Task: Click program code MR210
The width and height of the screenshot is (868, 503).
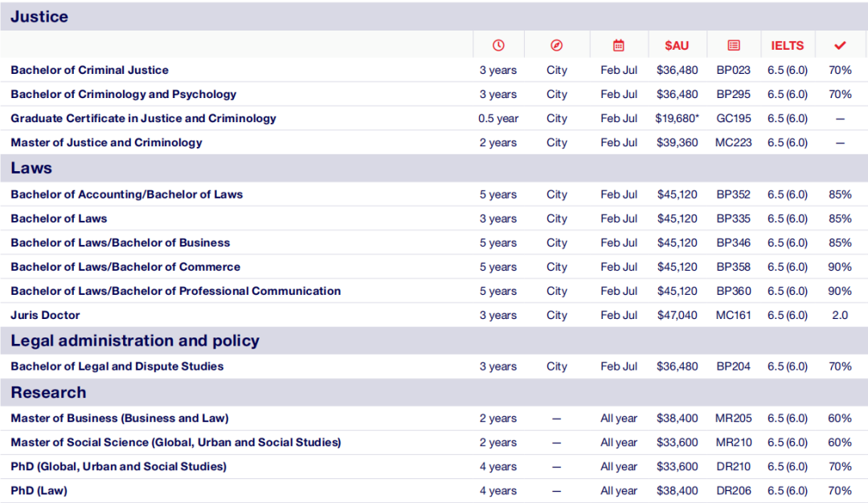Action: click(734, 443)
